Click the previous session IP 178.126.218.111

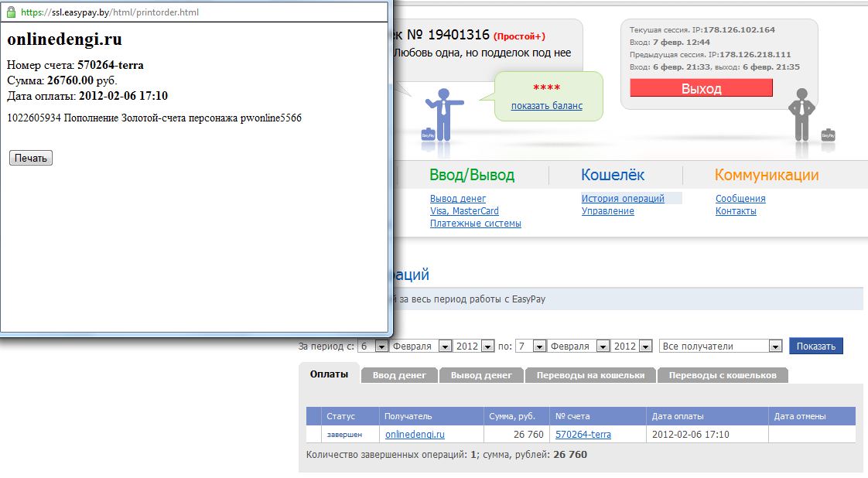pyautogui.click(x=755, y=54)
